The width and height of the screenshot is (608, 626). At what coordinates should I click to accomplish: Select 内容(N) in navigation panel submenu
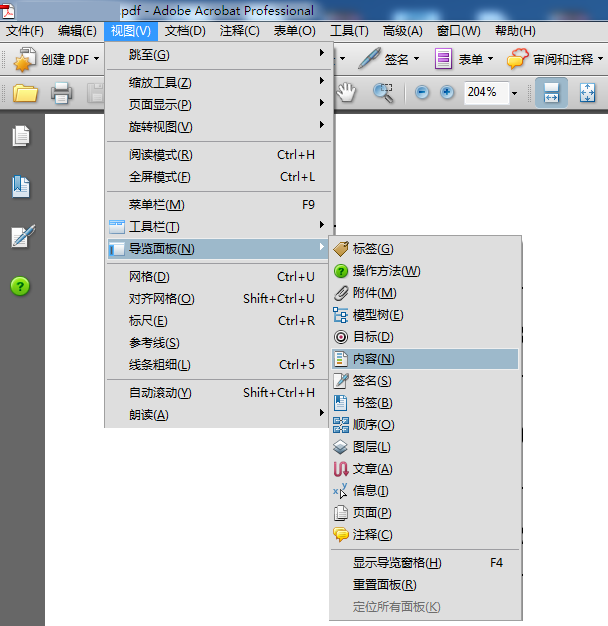(x=426, y=359)
